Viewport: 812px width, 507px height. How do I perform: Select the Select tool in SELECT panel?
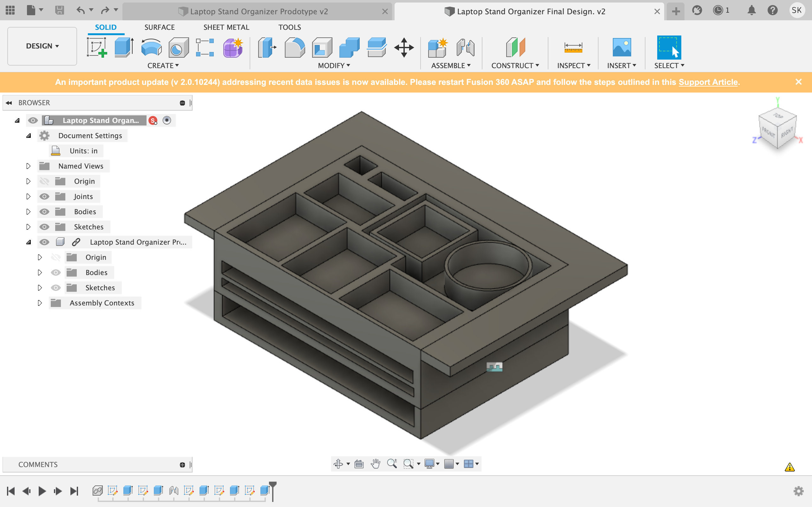click(668, 47)
